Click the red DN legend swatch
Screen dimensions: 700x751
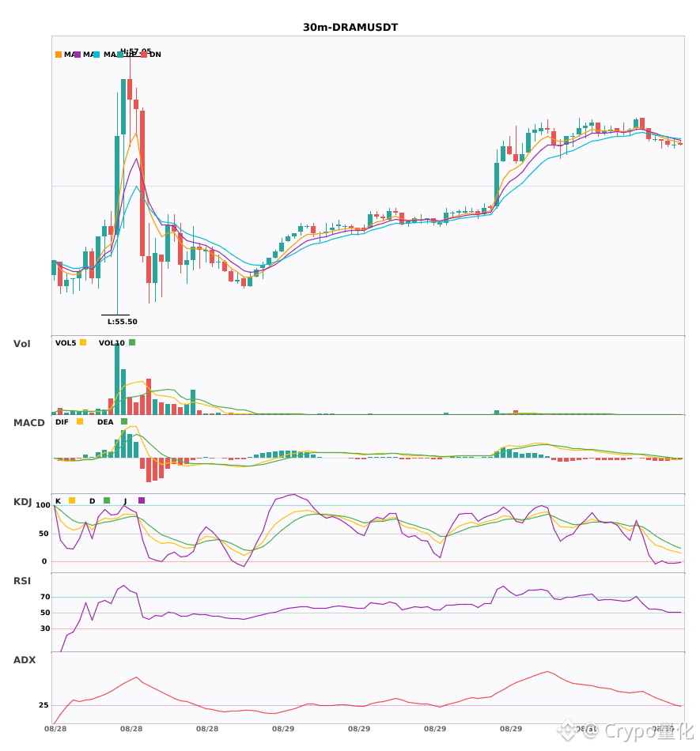point(144,55)
